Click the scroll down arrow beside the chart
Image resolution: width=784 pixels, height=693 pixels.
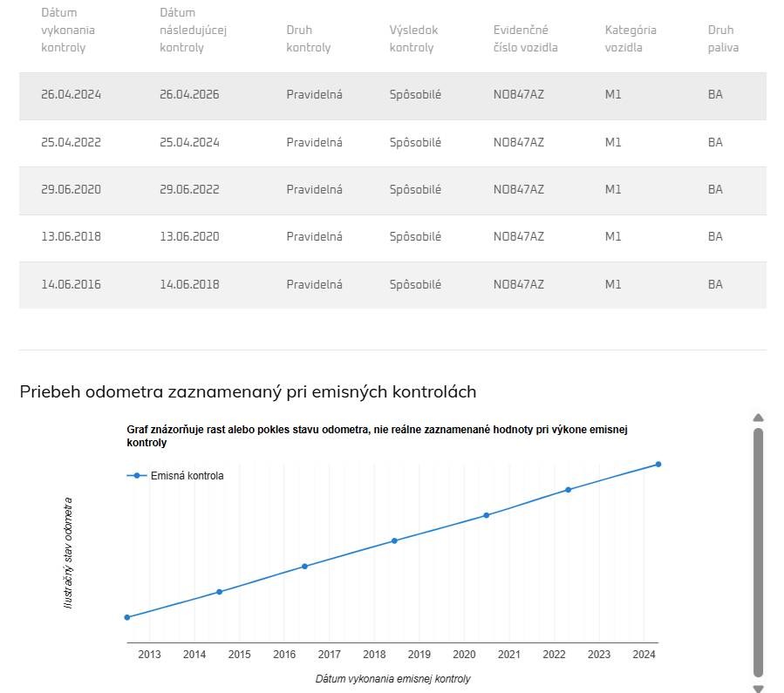pyautogui.click(x=758, y=688)
